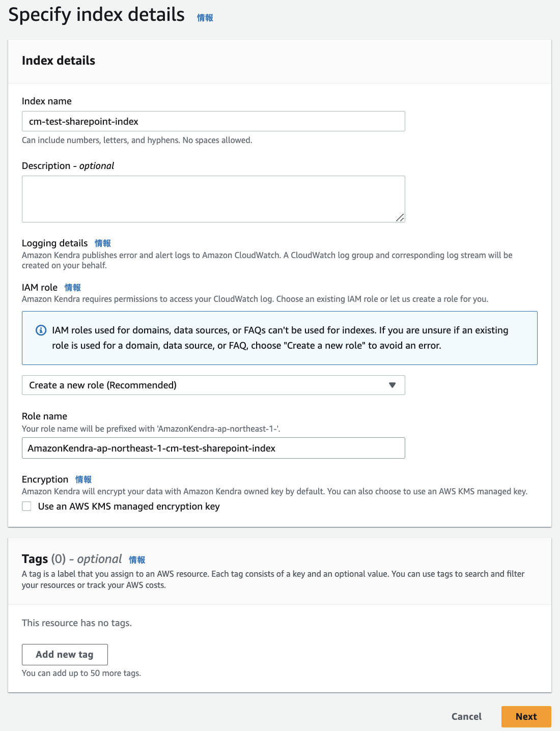
Task: Enable the AWS KMS managed encryption key
Action: (26, 506)
